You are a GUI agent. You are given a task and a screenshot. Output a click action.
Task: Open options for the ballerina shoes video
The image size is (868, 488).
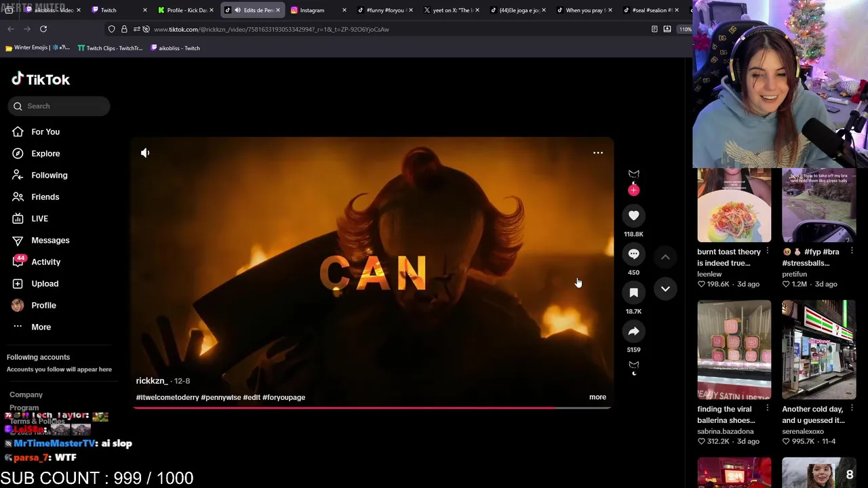[x=768, y=409]
